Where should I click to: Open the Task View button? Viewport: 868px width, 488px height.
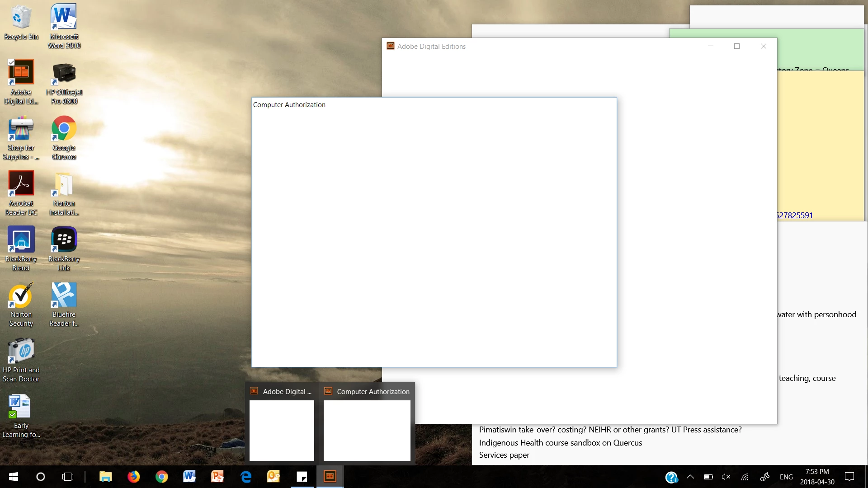click(x=68, y=477)
